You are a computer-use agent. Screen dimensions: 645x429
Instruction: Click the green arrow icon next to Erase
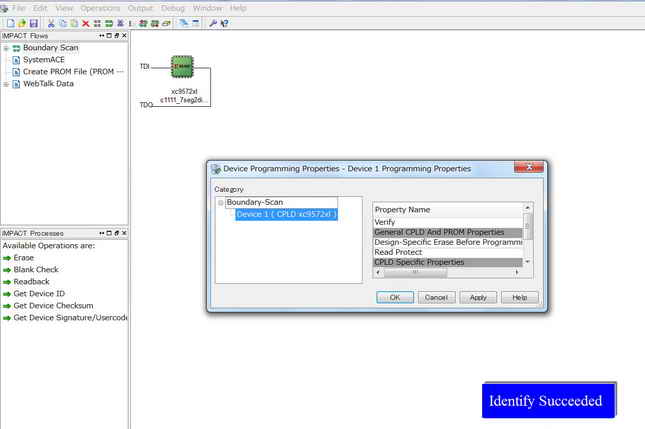pyautogui.click(x=7, y=258)
